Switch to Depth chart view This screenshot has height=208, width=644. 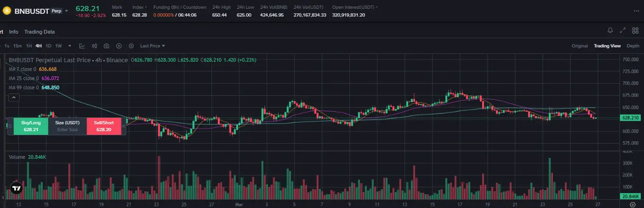[x=633, y=46]
